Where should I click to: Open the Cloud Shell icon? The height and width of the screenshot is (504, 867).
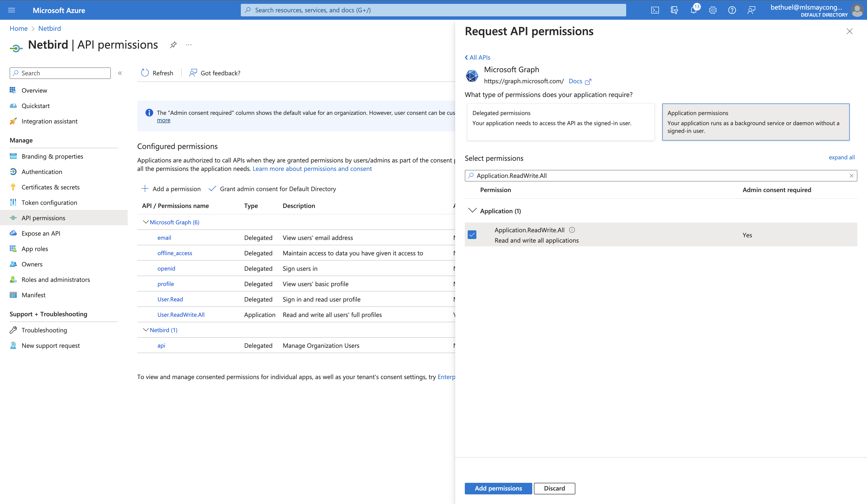(655, 10)
